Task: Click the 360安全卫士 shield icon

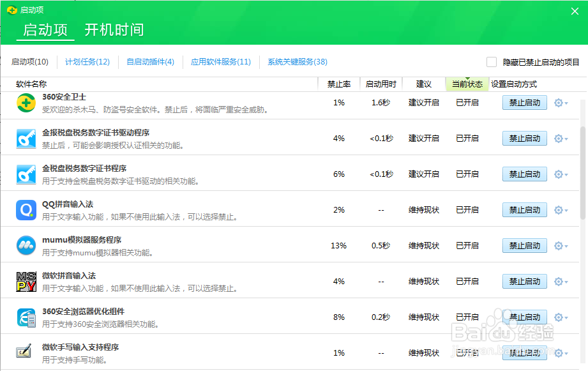Action: click(26, 103)
